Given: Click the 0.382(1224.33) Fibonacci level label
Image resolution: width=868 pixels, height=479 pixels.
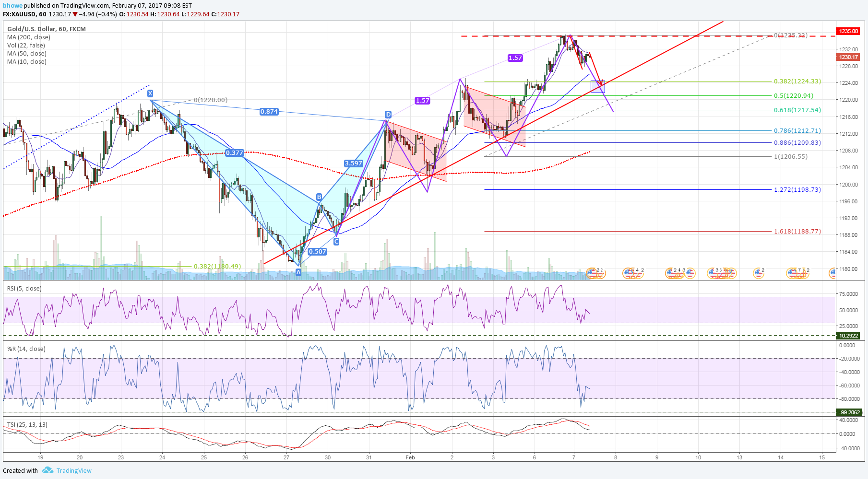Looking at the screenshot, I should pyautogui.click(x=797, y=82).
